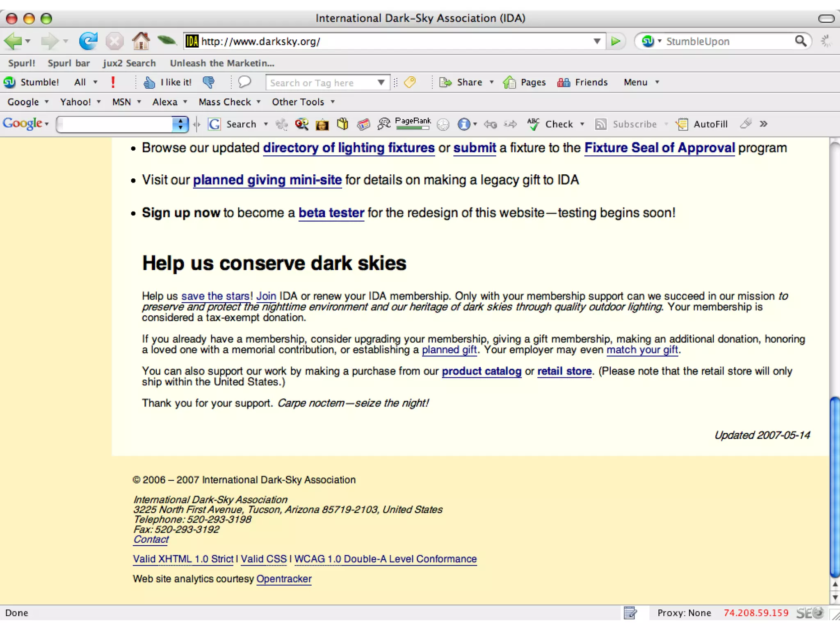
Task: Click the thumbs-down dislike icon
Action: click(209, 82)
